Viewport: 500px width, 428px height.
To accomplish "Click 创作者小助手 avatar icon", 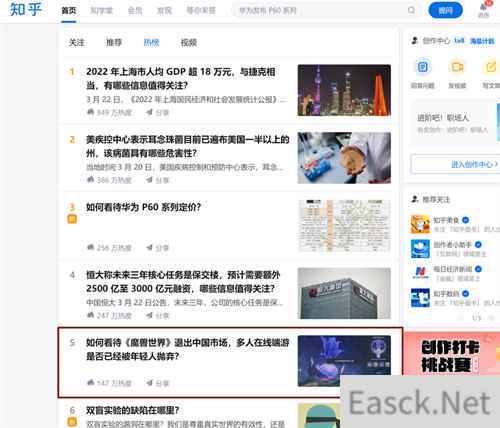I will click(x=420, y=249).
